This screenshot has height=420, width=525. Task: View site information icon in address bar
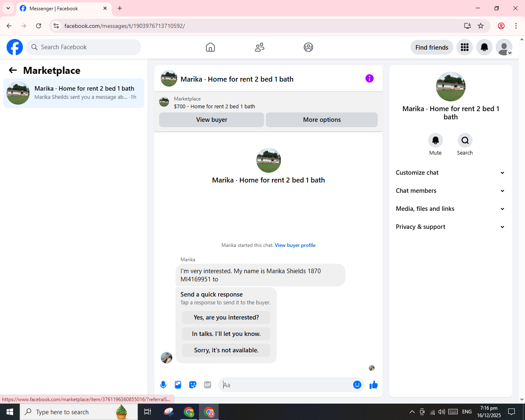point(56,26)
